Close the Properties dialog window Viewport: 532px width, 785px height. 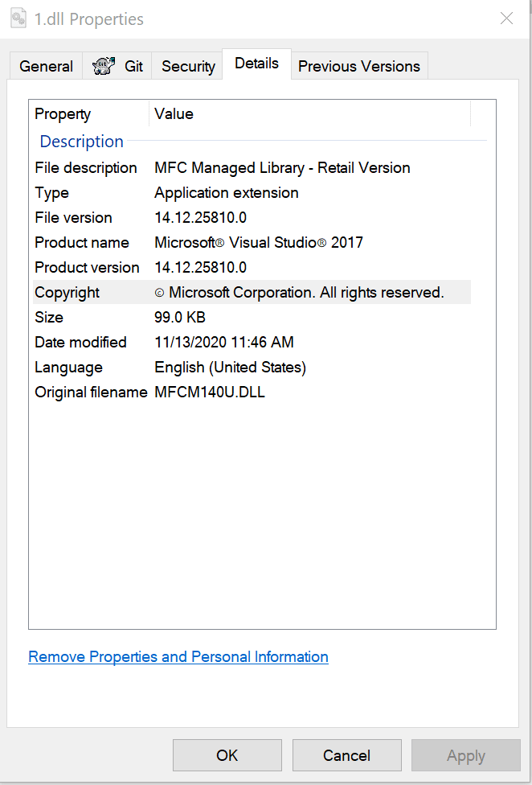506,18
